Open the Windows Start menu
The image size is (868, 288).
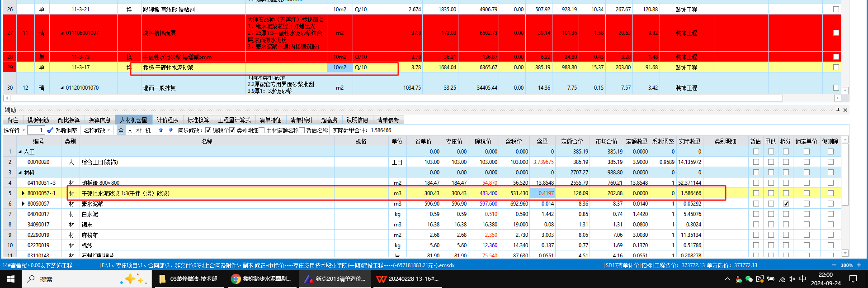coord(11,279)
